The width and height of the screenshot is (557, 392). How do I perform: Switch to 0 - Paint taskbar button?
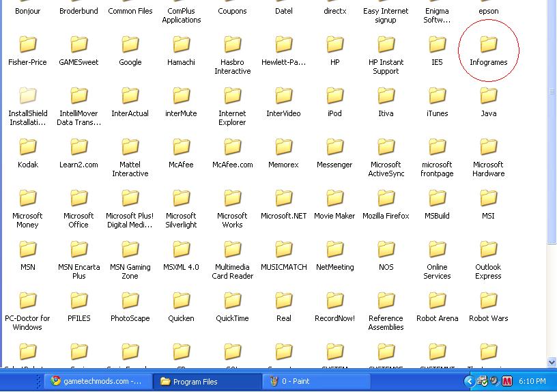coord(316,381)
